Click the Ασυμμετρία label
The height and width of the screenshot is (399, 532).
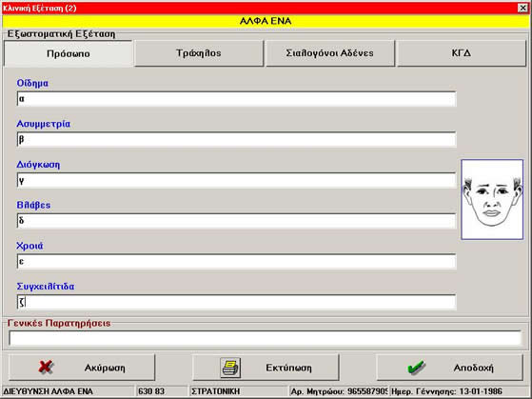44,124
